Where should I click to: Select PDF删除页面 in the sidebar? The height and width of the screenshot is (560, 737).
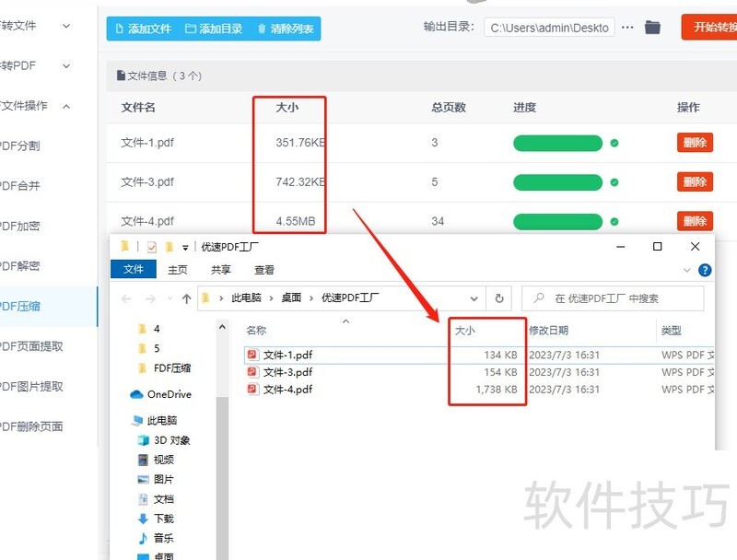31,426
